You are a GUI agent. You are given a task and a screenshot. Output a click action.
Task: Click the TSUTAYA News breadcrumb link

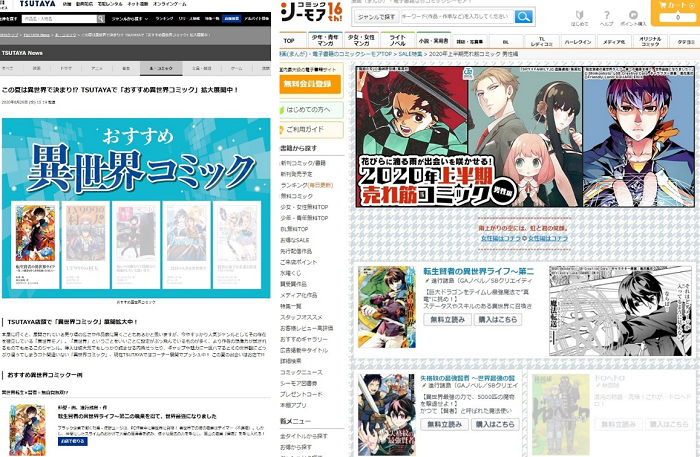click(37, 35)
